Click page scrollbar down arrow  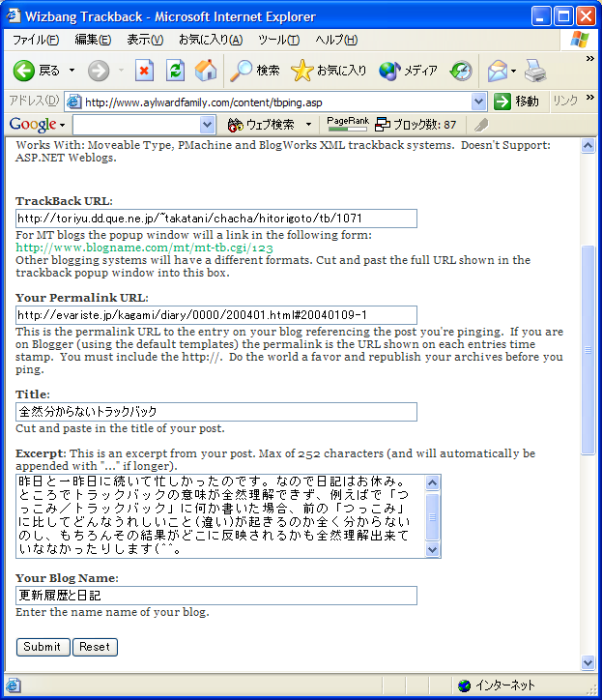588,663
